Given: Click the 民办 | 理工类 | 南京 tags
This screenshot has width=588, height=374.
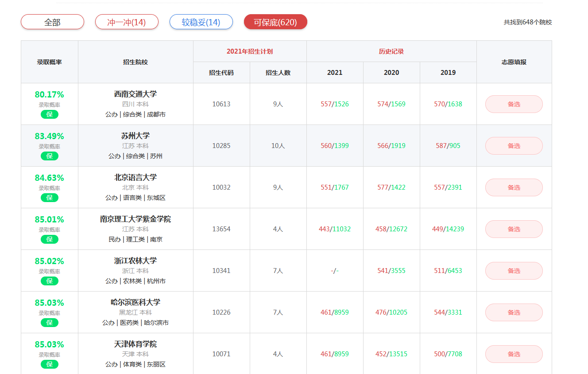Looking at the screenshot, I should [x=135, y=239].
